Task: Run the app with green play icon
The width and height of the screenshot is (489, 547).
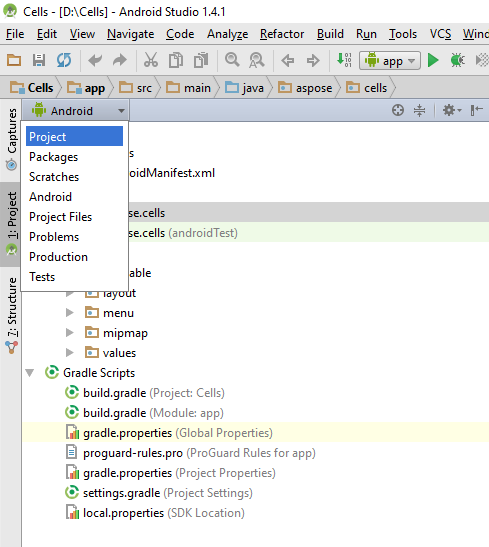Action: [433, 60]
